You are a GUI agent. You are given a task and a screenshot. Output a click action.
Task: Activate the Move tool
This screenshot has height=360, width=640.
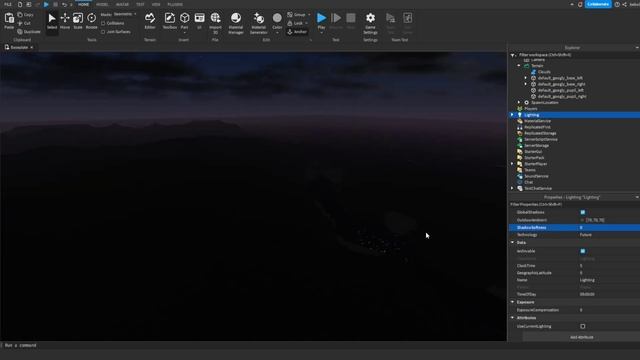click(x=65, y=21)
